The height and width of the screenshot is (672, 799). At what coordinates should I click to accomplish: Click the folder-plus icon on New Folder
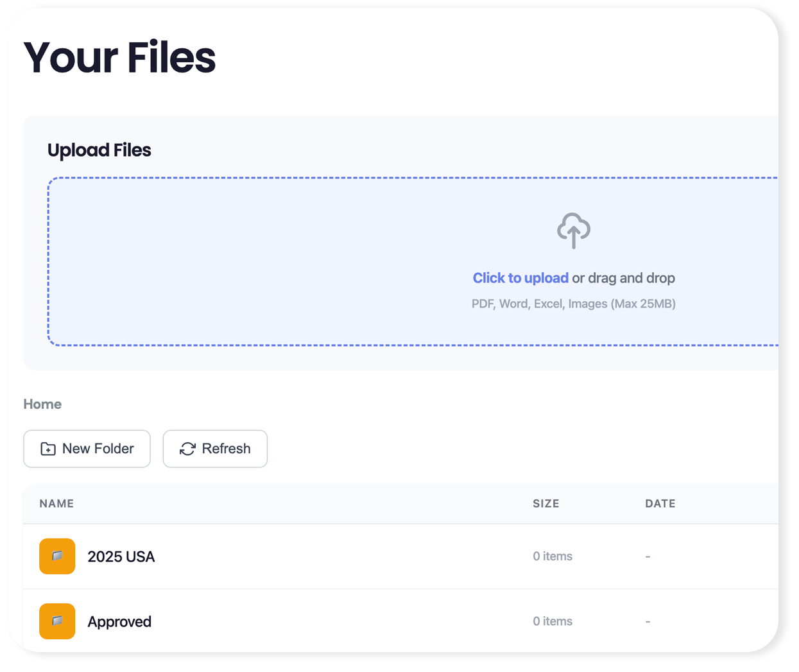click(x=48, y=449)
